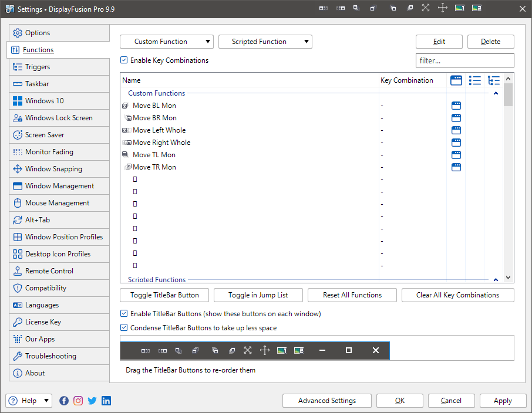Open the Custom Function dropdown
532x413 pixels.
pyautogui.click(x=167, y=42)
